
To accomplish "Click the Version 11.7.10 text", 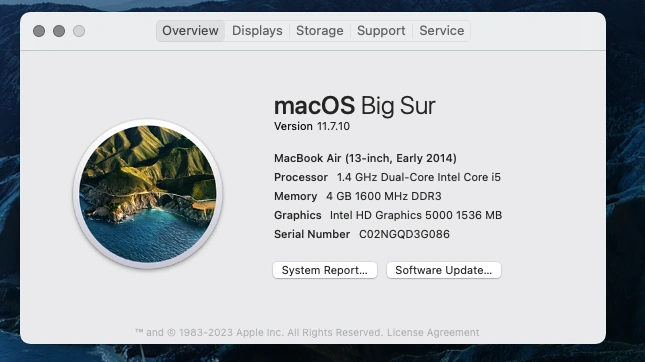I will coord(312,126).
